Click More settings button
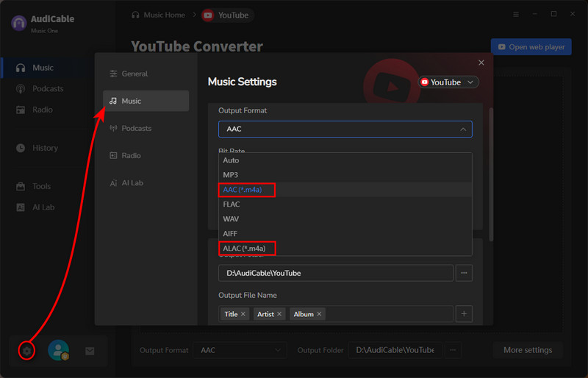This screenshot has height=378, width=588. (528, 350)
